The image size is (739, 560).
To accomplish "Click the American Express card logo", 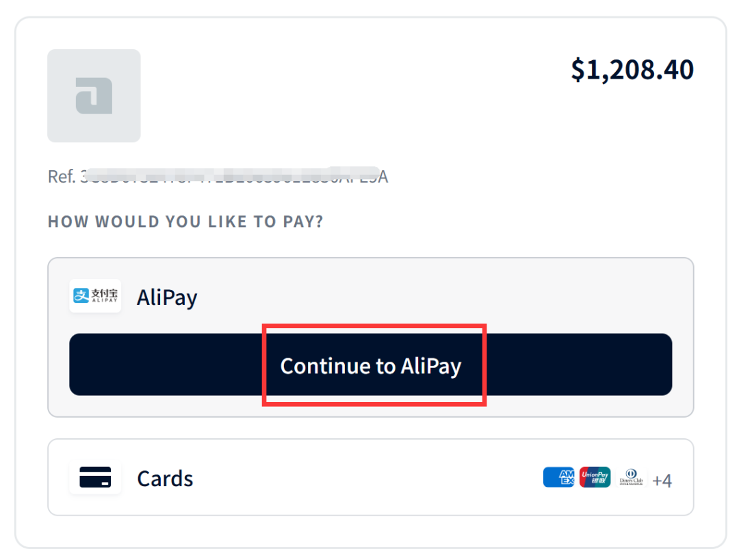I will (x=558, y=477).
